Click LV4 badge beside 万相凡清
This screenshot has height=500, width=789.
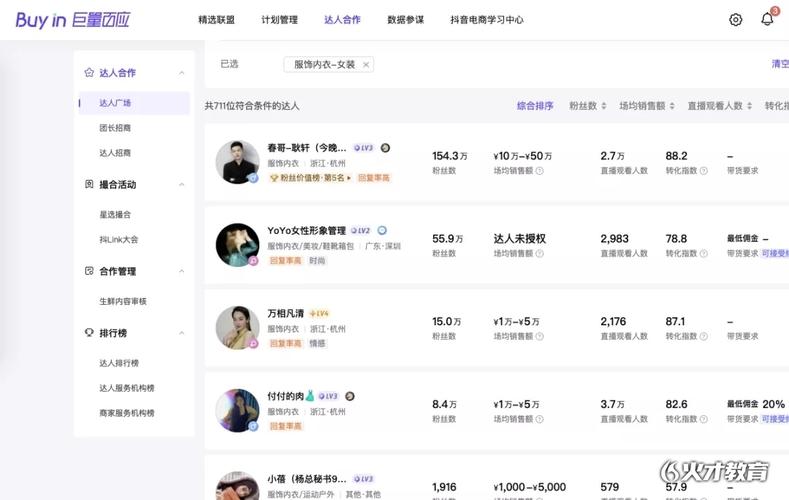pyautogui.click(x=319, y=313)
